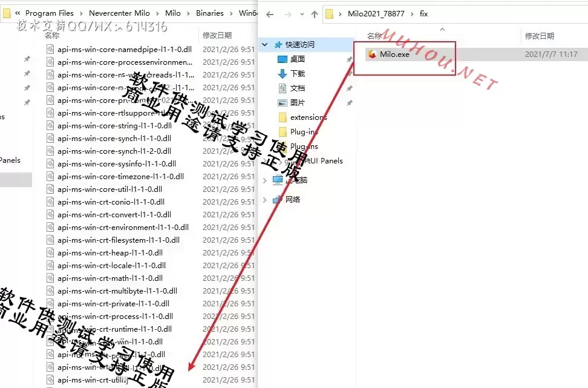Select api-ms-win-crt-math-l1-1-0.dll
The height and width of the screenshot is (388, 588).
(110, 278)
